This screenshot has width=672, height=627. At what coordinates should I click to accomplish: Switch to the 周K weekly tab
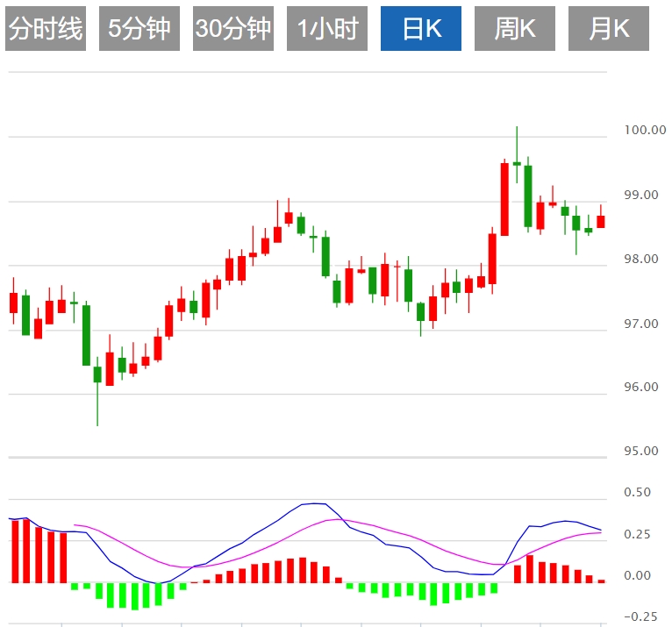click(x=515, y=28)
